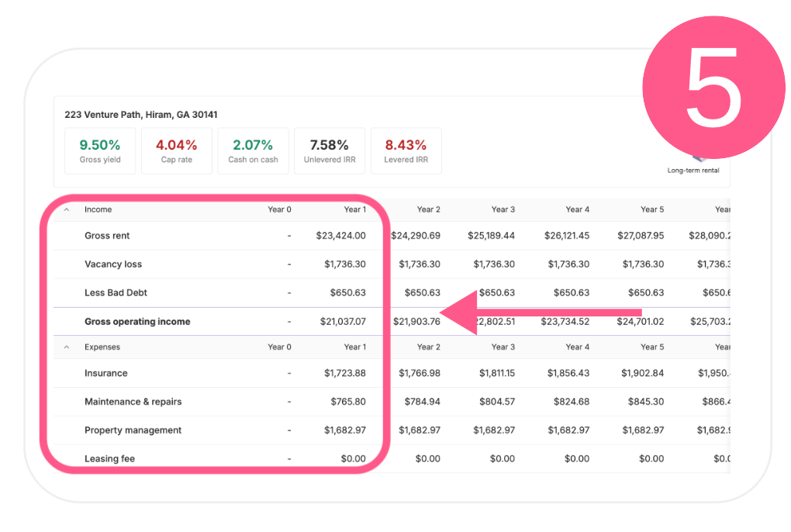Image resolution: width=791 pixels, height=532 pixels.
Task: Select the Insurance row label
Action: [106, 373]
